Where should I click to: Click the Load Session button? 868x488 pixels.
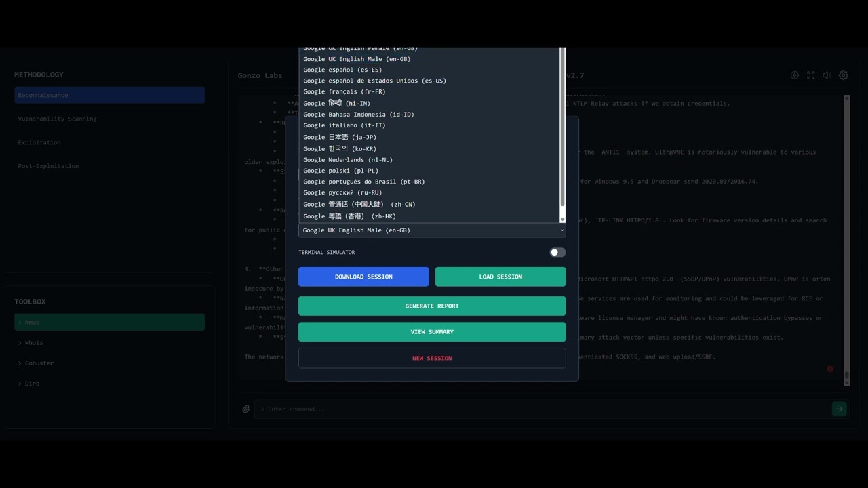(x=500, y=277)
